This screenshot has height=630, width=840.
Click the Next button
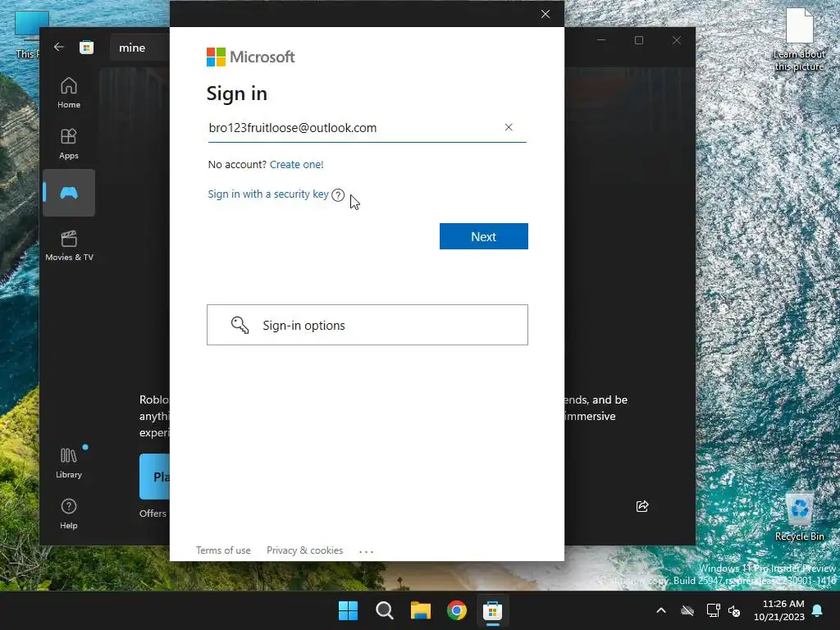484,236
